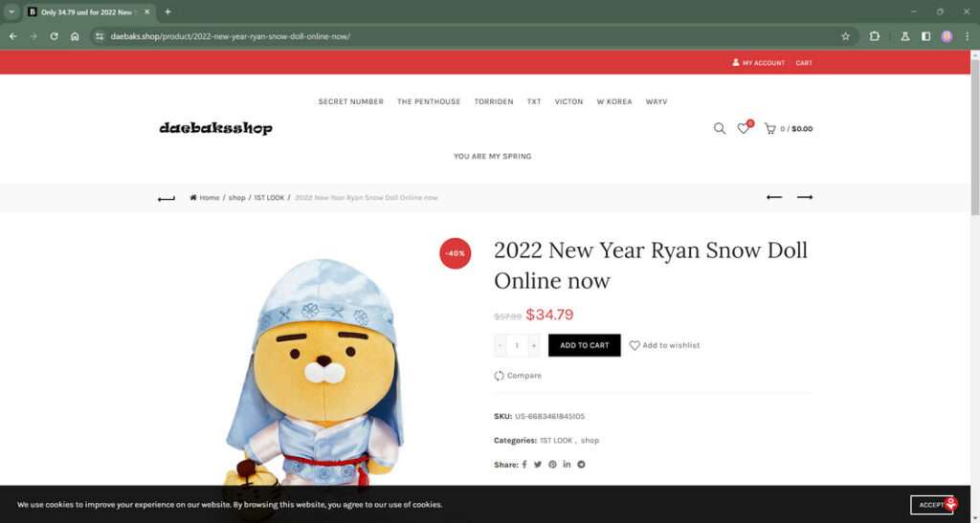The width and height of the screenshot is (980, 523).
Task: Click the Compare link
Action: (518, 376)
